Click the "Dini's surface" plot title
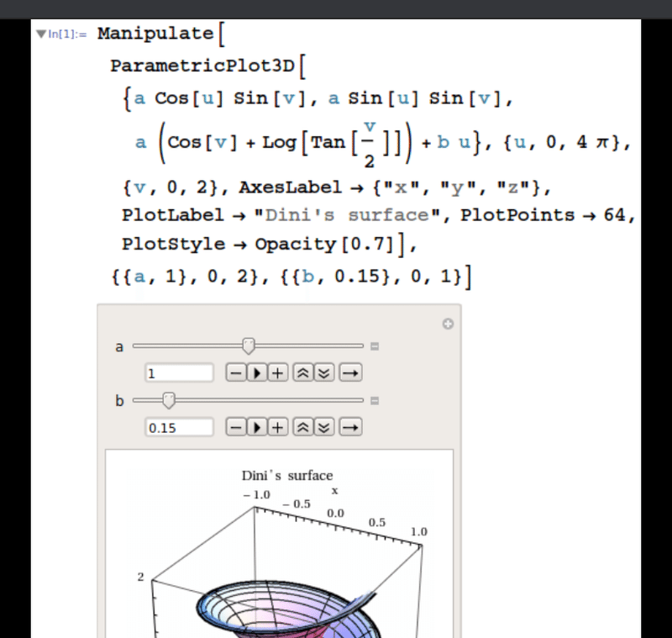Image resolution: width=672 pixels, height=638 pixels. click(x=287, y=475)
